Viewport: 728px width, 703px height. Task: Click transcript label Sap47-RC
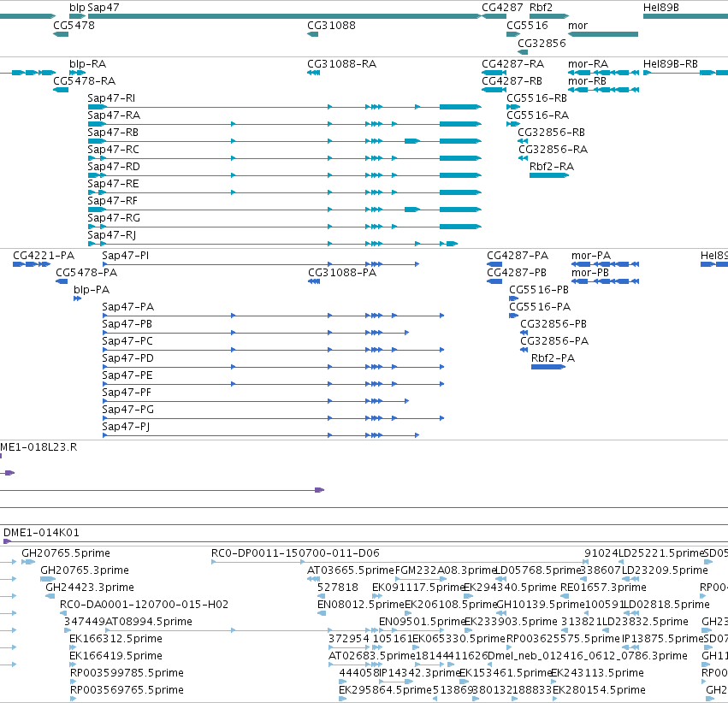point(113,150)
